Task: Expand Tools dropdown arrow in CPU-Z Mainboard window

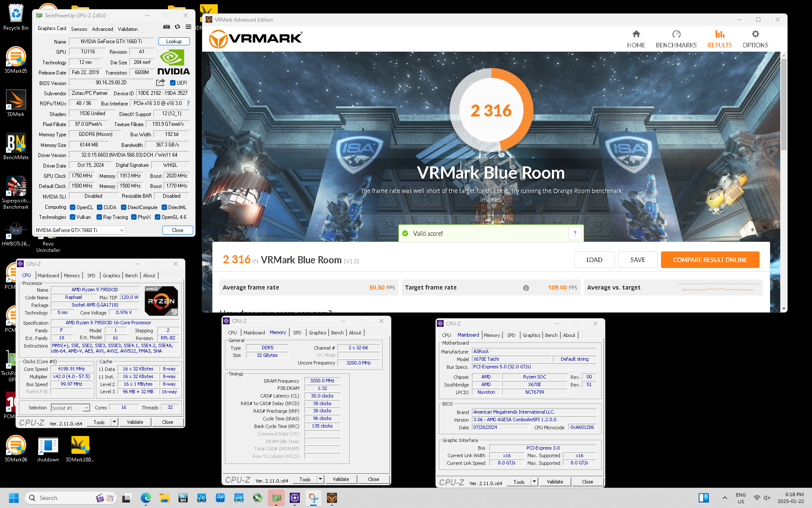Action: coord(534,482)
